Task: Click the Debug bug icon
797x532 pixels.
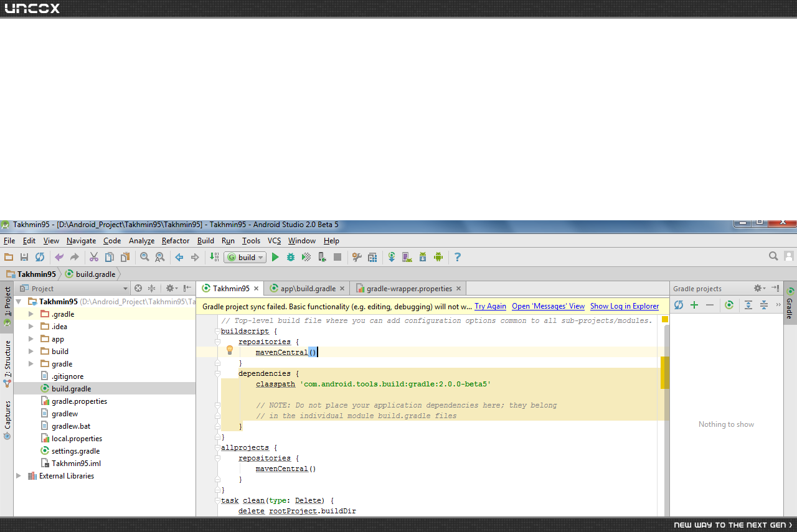Action: [291, 257]
